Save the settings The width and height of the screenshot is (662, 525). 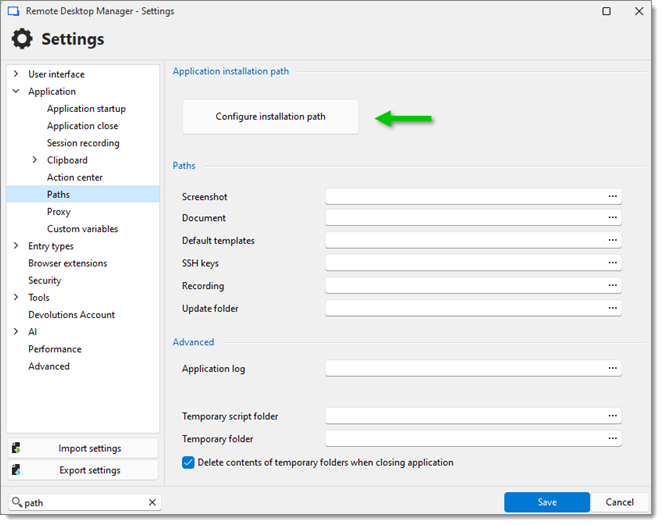[x=547, y=502]
